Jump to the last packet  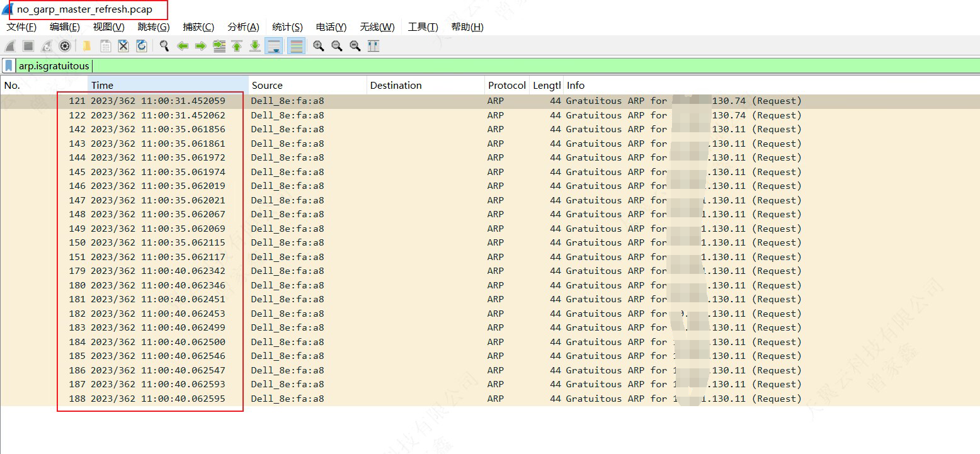[x=255, y=46]
